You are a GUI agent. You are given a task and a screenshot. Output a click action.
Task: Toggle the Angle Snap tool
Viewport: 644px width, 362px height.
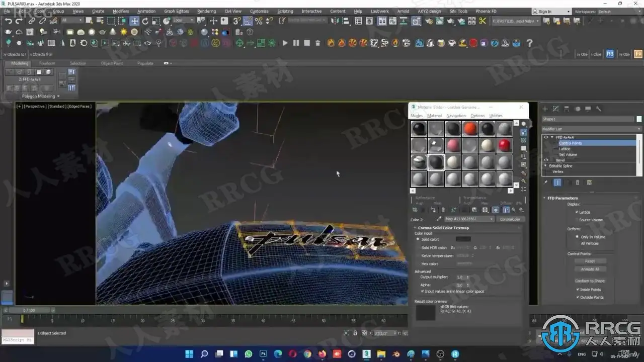click(x=248, y=21)
